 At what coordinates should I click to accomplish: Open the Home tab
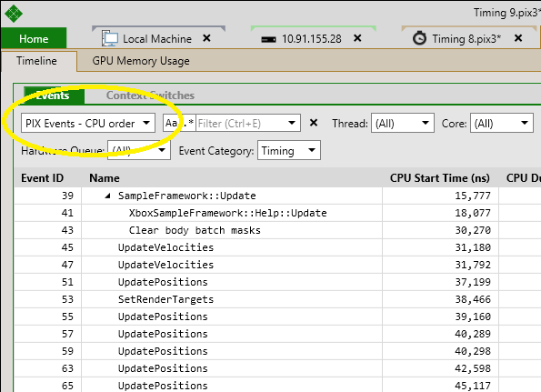pyautogui.click(x=34, y=38)
